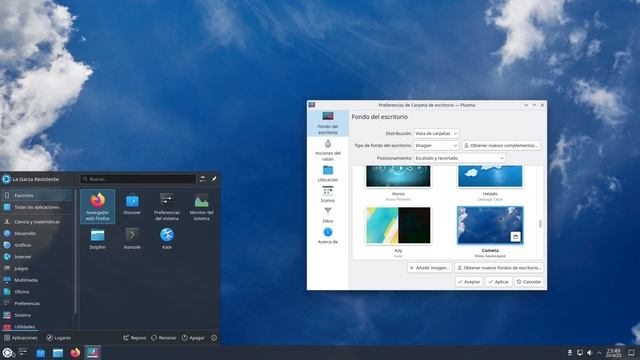Open containing folder of Cometa wallpaper
The width and height of the screenshot is (640, 360).
(x=515, y=237)
